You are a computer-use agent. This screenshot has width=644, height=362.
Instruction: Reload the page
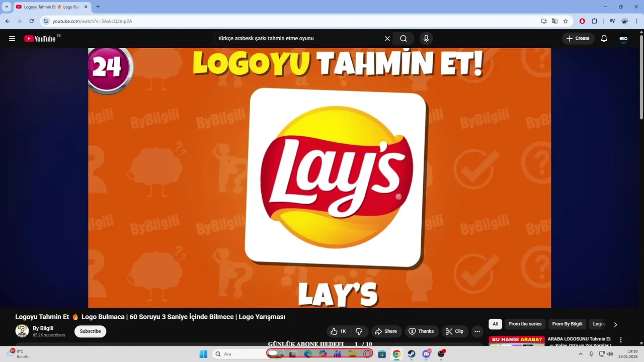[31, 21]
